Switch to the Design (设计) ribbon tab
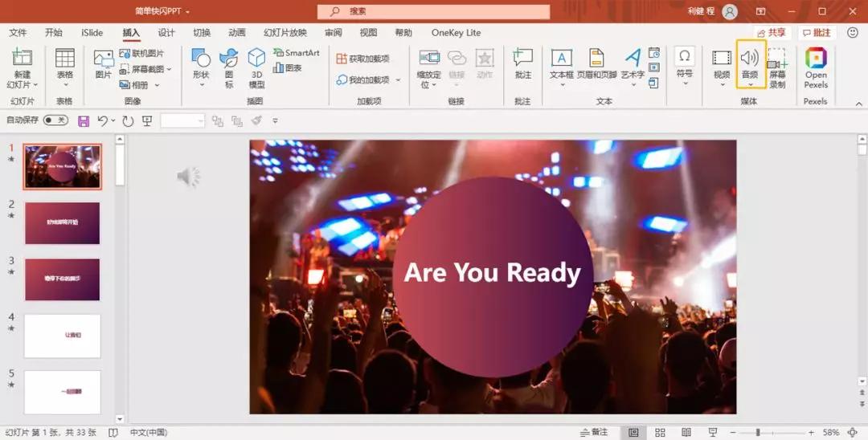 [166, 33]
